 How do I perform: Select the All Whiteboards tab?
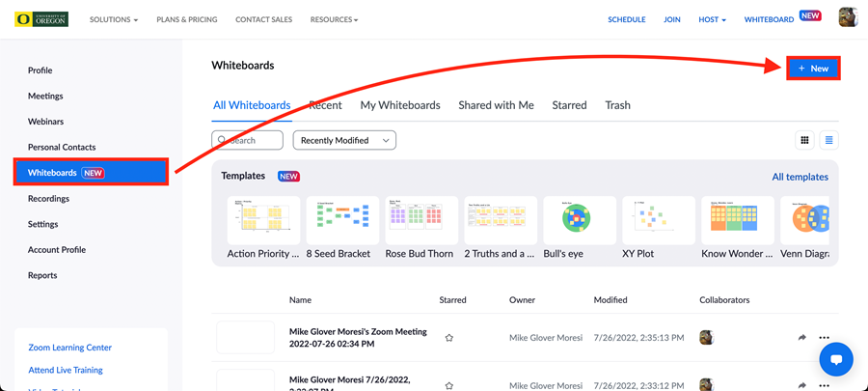(252, 105)
